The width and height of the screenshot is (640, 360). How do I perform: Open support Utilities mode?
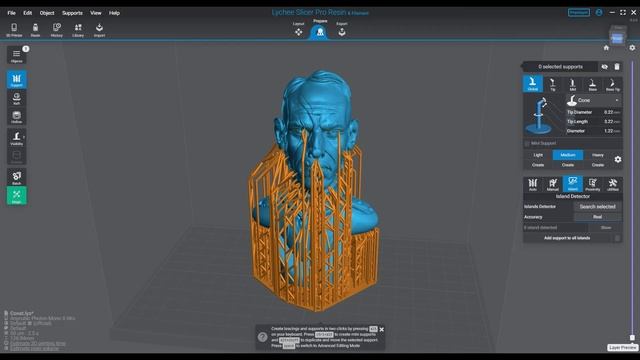[613, 184]
